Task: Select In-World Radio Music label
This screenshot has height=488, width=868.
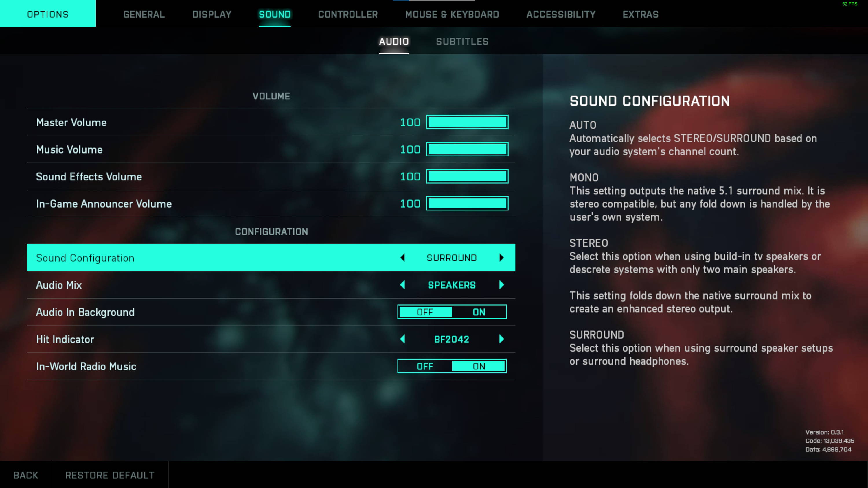Action: coord(86,366)
